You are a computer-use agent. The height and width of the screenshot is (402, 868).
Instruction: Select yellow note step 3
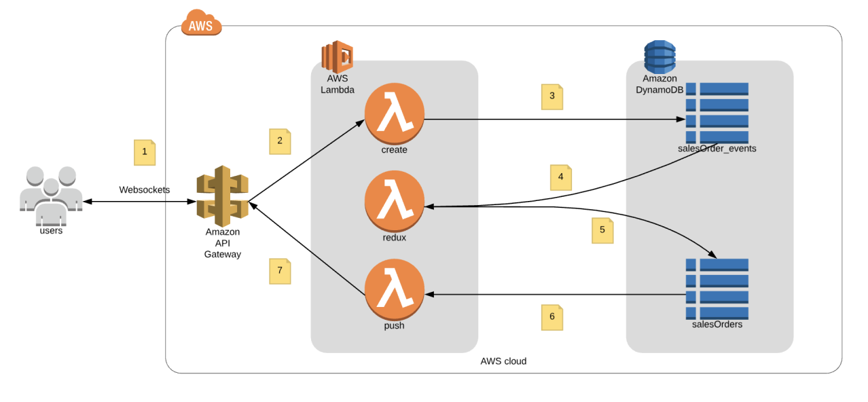[551, 96]
